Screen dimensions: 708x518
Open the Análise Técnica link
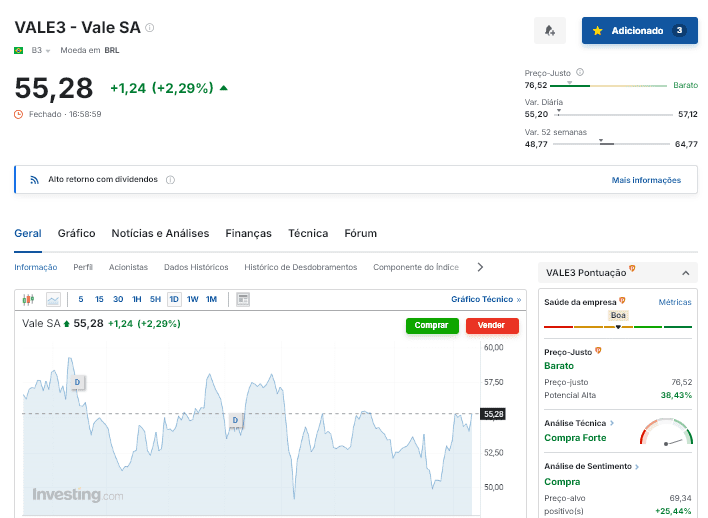tap(579, 423)
